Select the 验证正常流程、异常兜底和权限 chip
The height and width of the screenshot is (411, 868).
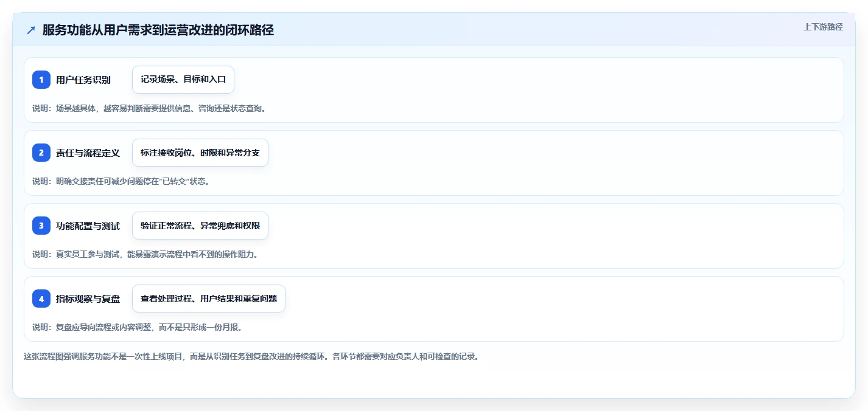[x=200, y=226]
